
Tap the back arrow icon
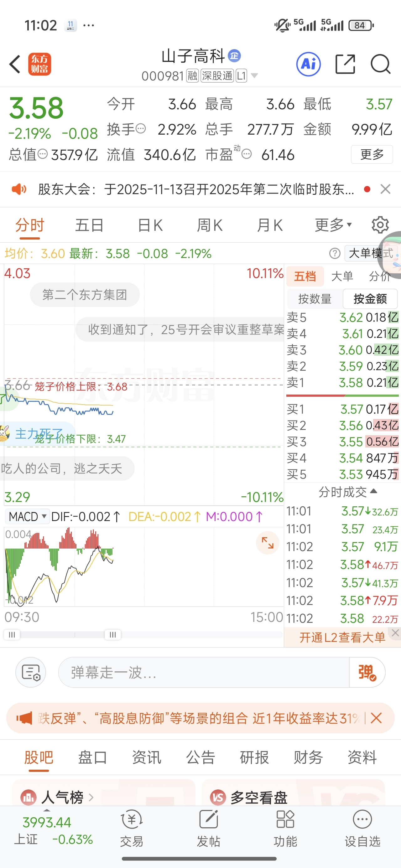tap(15, 64)
